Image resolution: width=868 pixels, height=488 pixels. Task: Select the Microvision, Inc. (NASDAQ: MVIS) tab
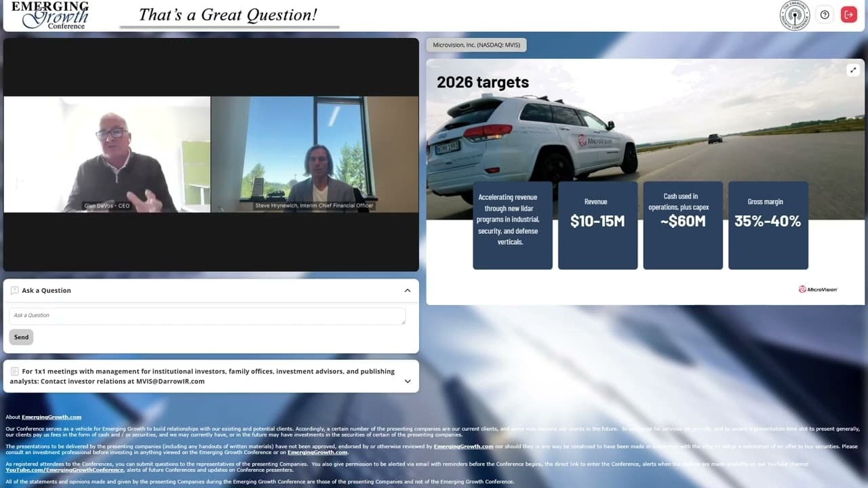[477, 45]
